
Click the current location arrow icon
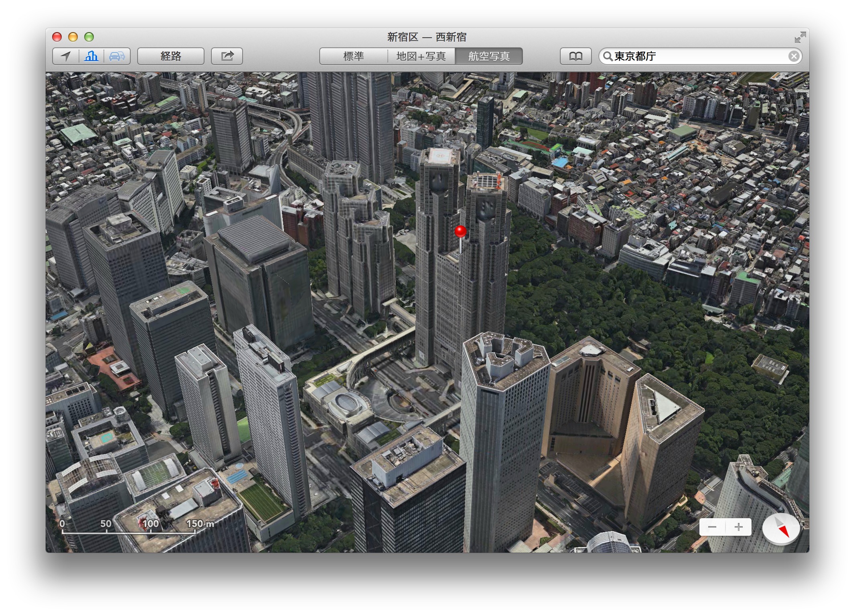pyautogui.click(x=65, y=56)
